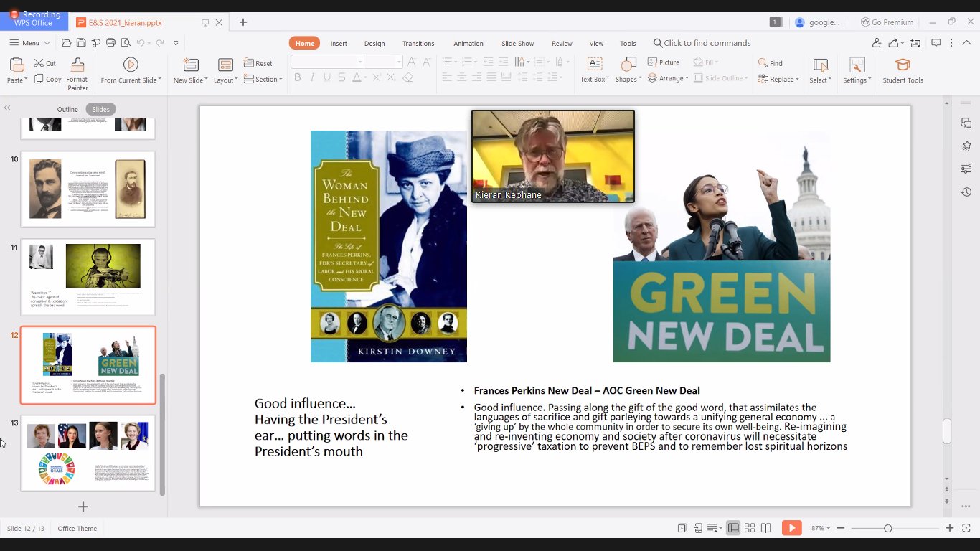The height and width of the screenshot is (551, 980).
Task: Open the Home ribbon tab
Action: (305, 43)
